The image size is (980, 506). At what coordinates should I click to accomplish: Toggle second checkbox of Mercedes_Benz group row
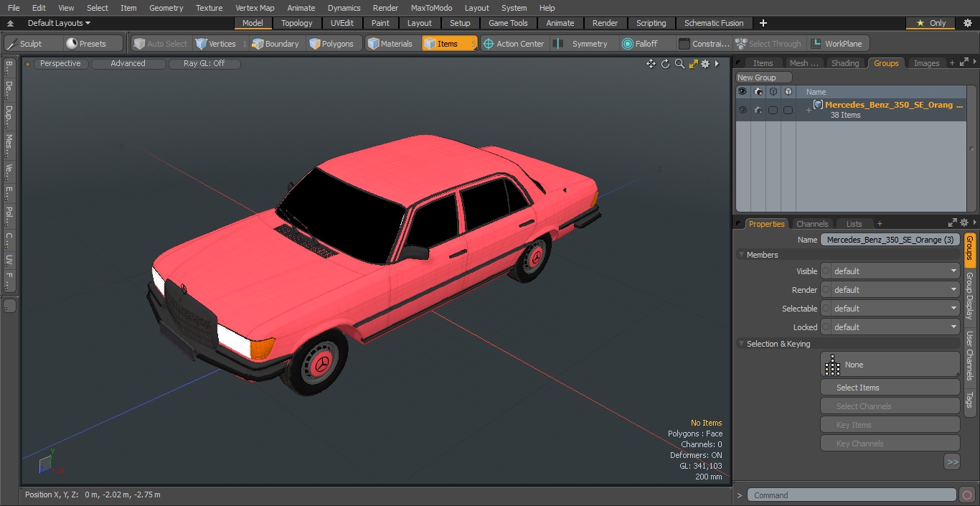click(x=788, y=110)
